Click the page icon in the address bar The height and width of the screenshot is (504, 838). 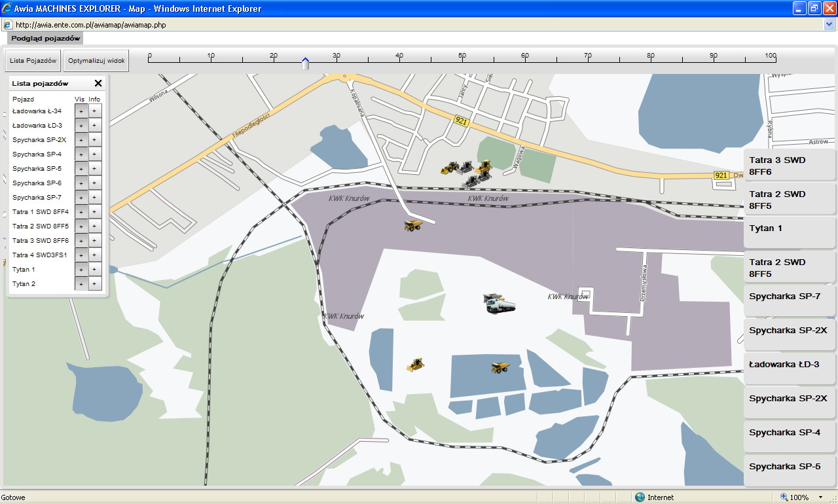7,25
